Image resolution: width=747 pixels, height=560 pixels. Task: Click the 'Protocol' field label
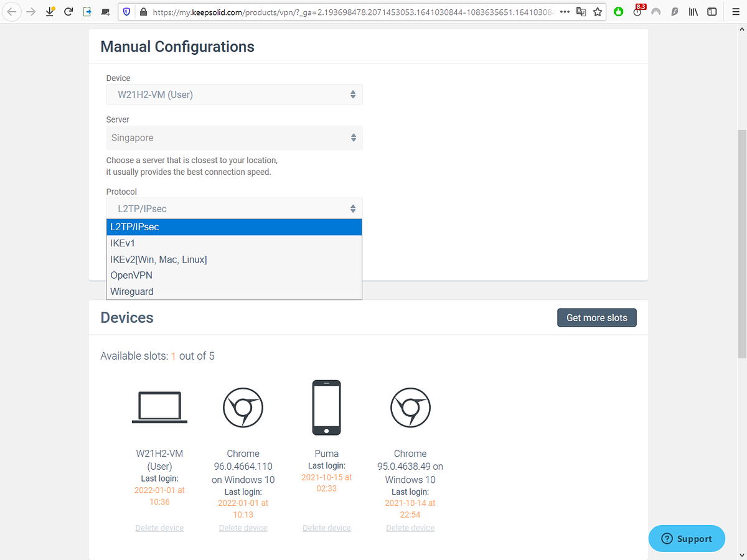click(121, 192)
